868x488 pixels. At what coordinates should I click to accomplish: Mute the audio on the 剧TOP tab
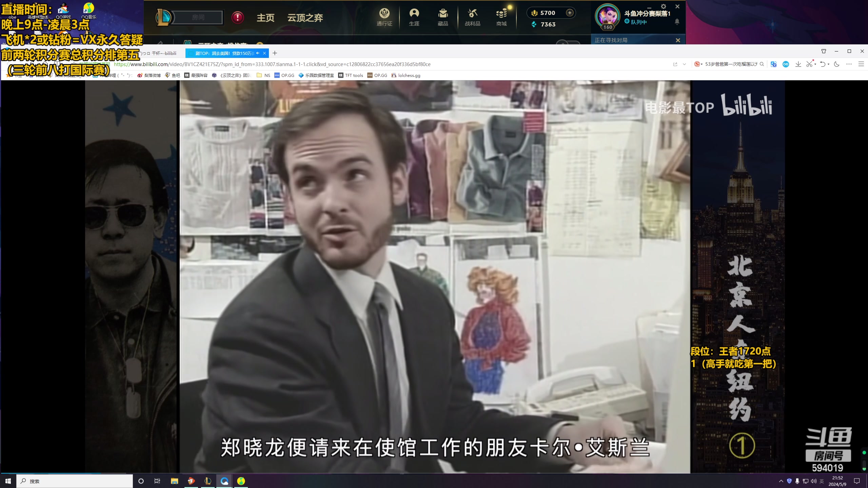[x=258, y=53]
